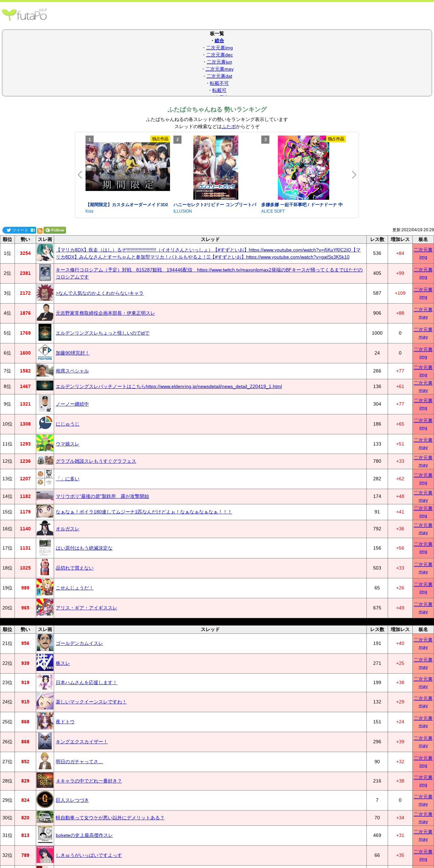Open the Dohna Dohna banner image
434x868 pixels.
[x=304, y=168]
